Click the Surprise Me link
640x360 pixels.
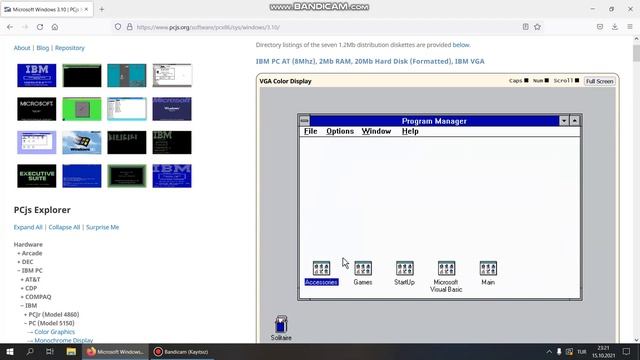(x=102, y=227)
